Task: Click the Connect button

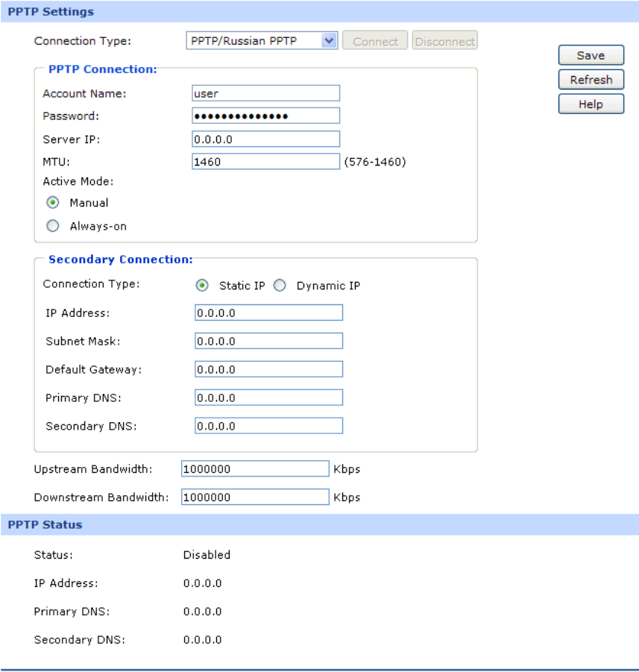Action: click(375, 41)
